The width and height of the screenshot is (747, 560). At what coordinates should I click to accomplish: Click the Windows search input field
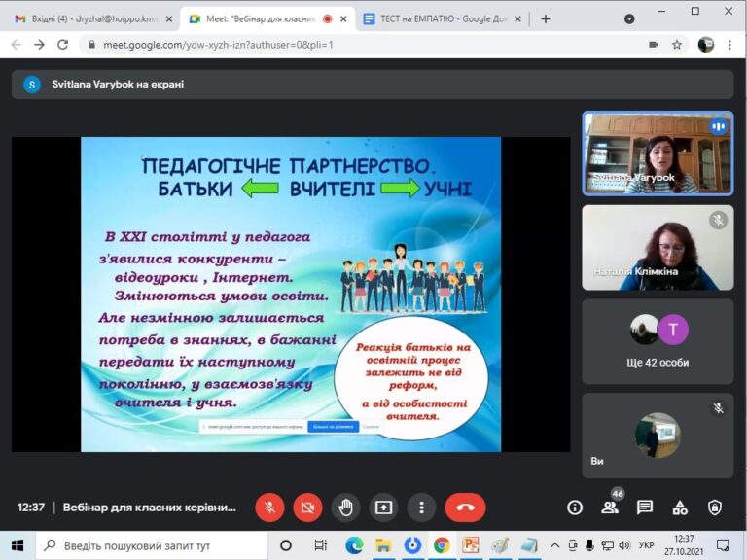(x=153, y=545)
